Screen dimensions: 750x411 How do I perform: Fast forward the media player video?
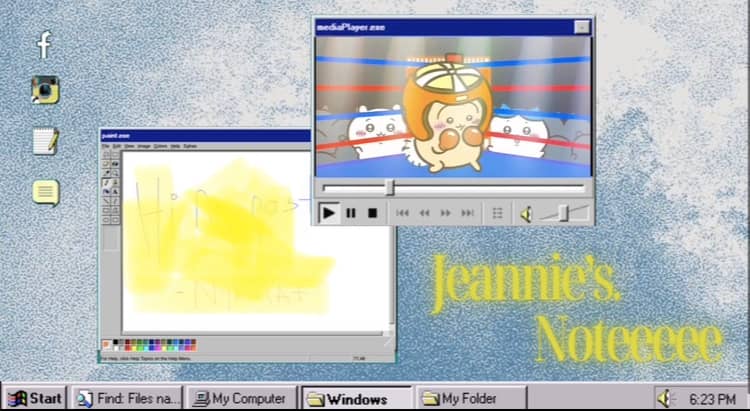tap(446, 213)
